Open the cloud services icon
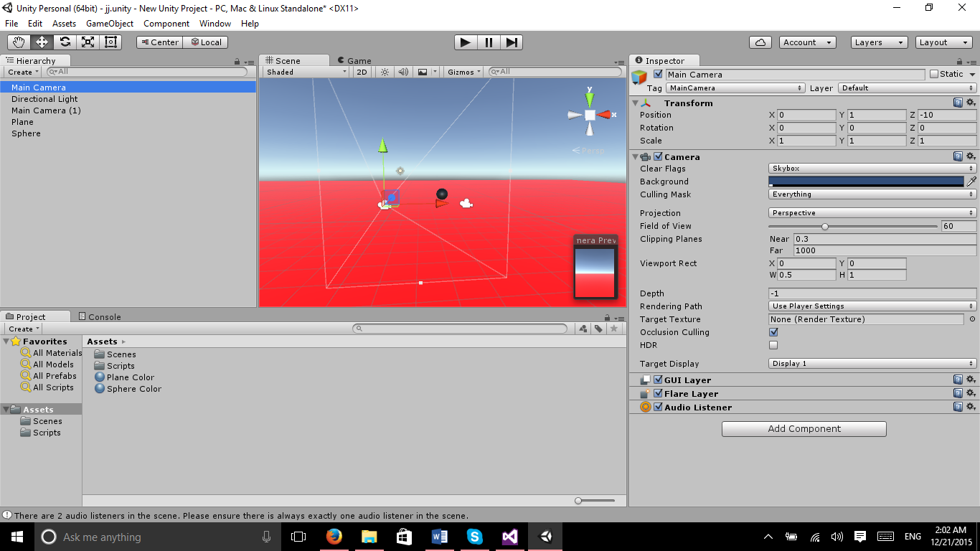 [x=760, y=42]
